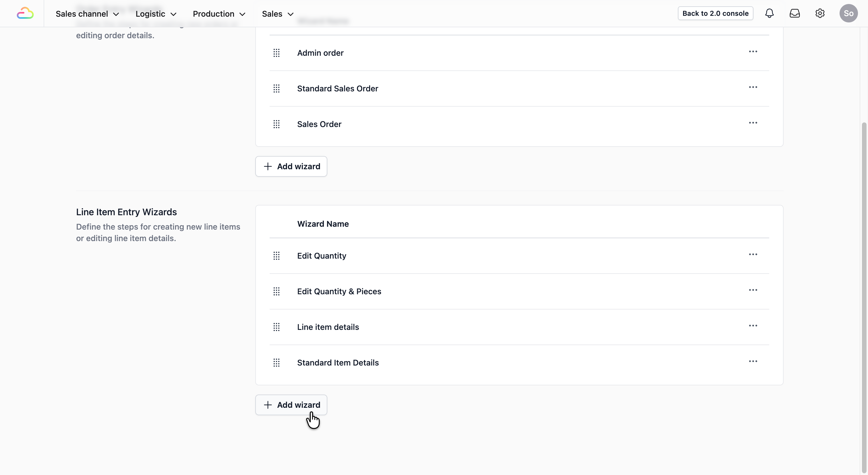Open settings gear icon

[820, 14]
